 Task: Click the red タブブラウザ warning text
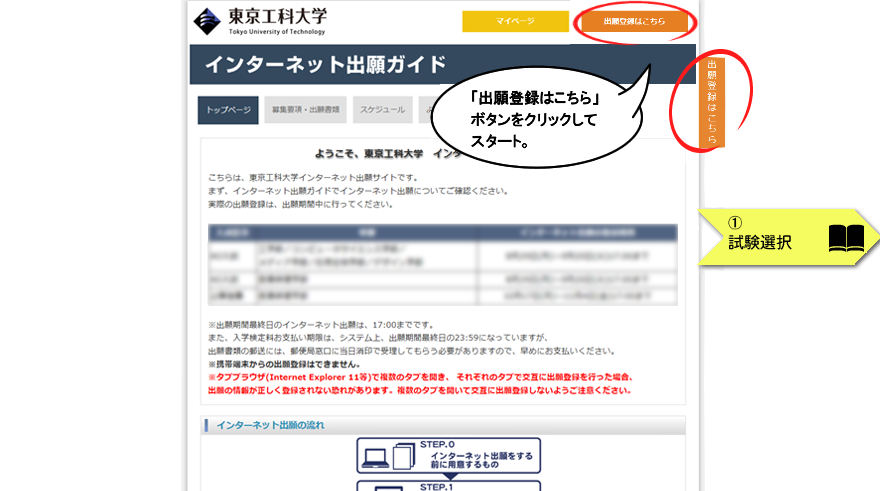(x=421, y=384)
